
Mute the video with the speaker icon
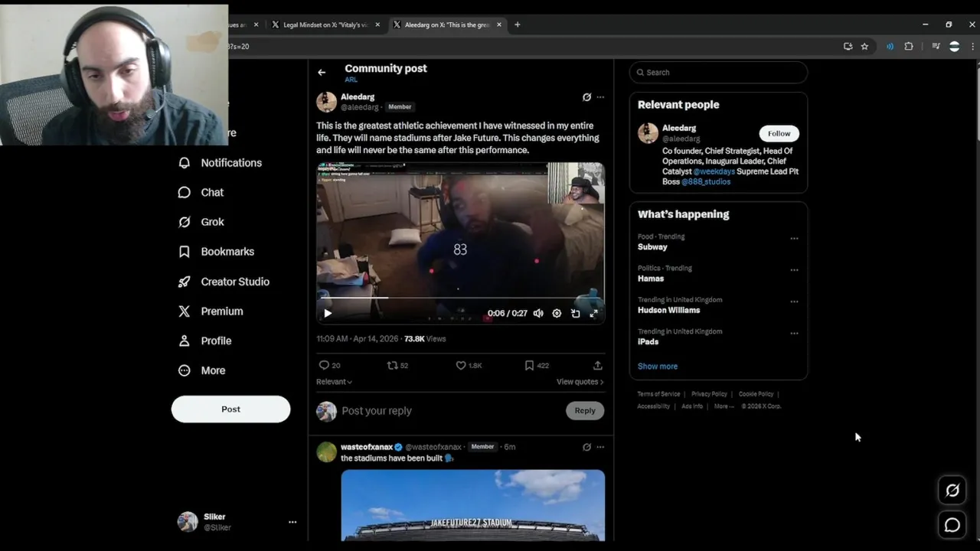(538, 313)
